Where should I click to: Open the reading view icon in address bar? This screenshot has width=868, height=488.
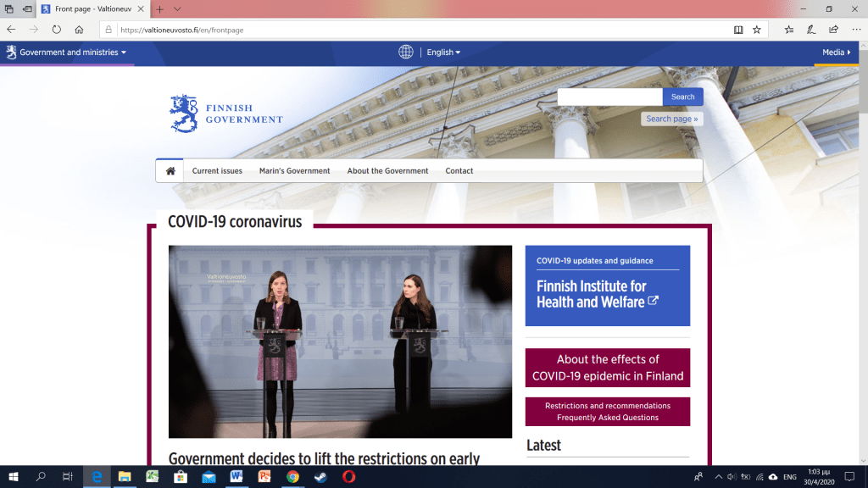click(x=738, y=29)
